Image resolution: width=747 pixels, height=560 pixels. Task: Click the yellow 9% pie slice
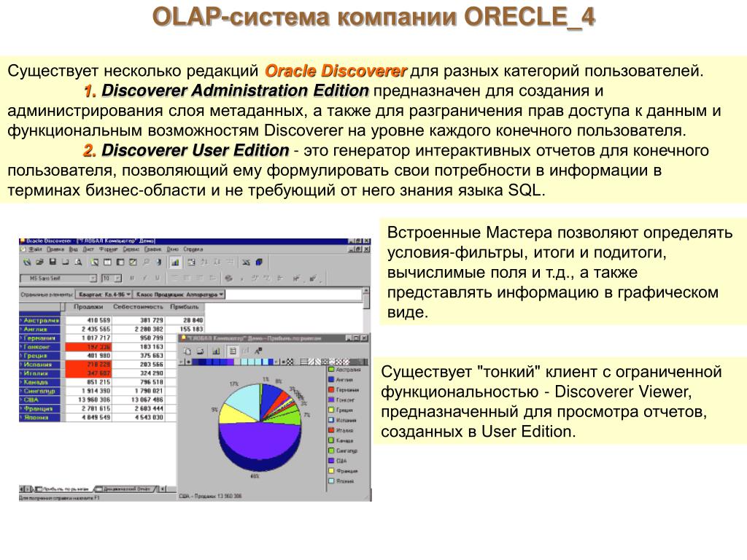236,416
